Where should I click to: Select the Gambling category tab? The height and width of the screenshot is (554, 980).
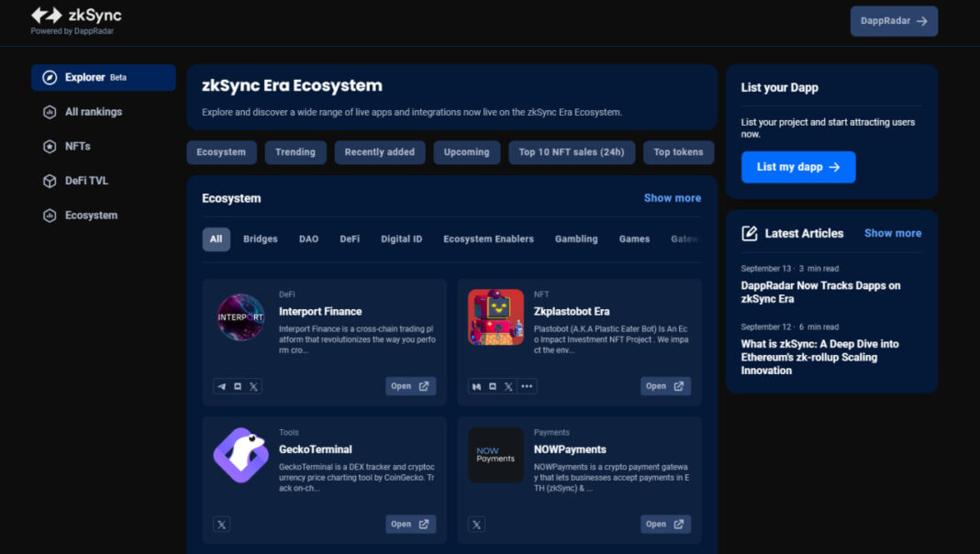point(576,238)
